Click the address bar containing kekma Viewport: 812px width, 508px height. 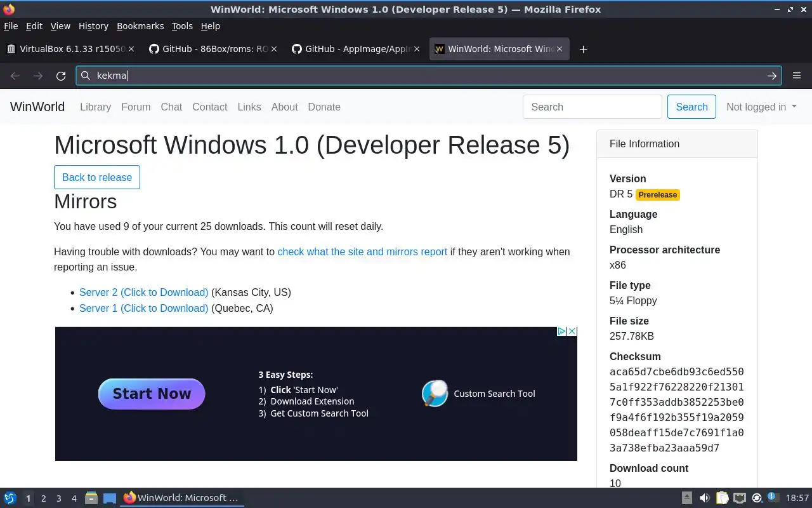pos(429,76)
